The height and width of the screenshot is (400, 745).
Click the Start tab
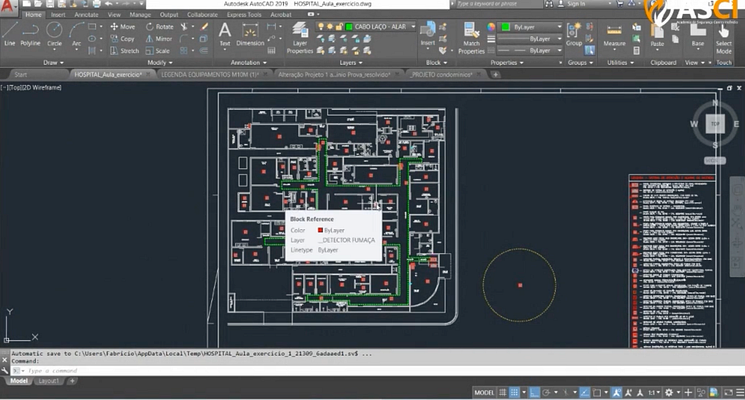pyautogui.click(x=20, y=75)
